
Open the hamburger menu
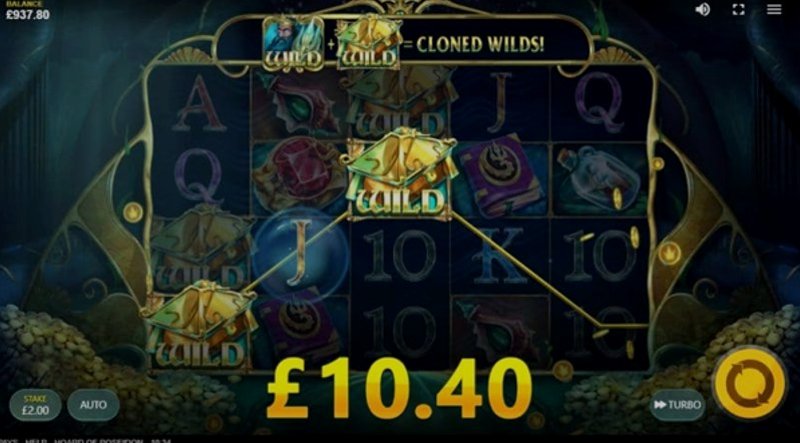click(x=774, y=9)
